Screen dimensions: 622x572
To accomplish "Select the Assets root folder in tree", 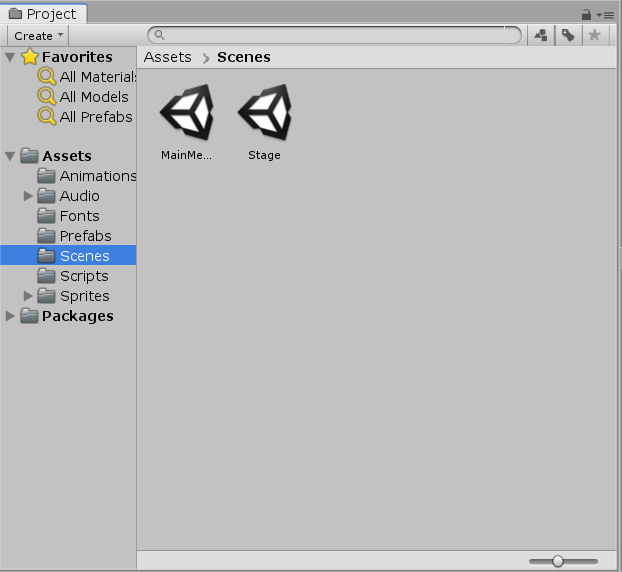I will 68,156.
